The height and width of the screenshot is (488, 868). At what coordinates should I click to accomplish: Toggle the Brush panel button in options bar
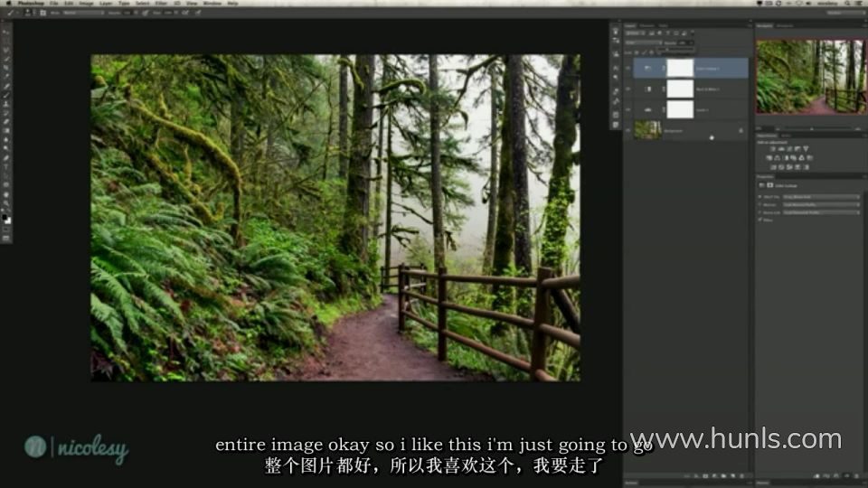click(43, 12)
